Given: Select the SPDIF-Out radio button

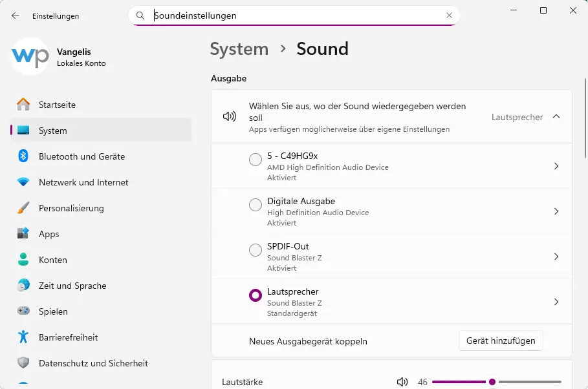Looking at the screenshot, I should [255, 249].
